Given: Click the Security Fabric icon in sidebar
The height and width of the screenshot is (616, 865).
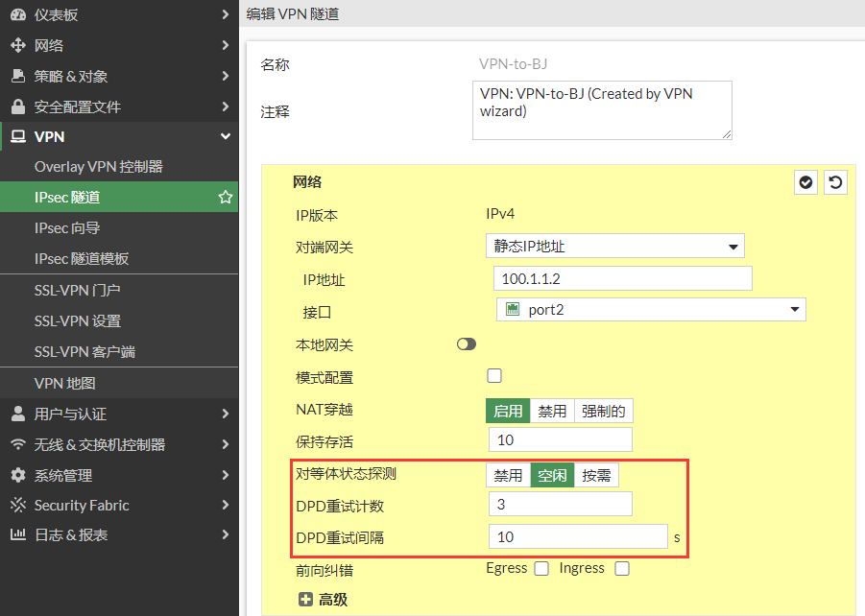Looking at the screenshot, I should pos(17,506).
